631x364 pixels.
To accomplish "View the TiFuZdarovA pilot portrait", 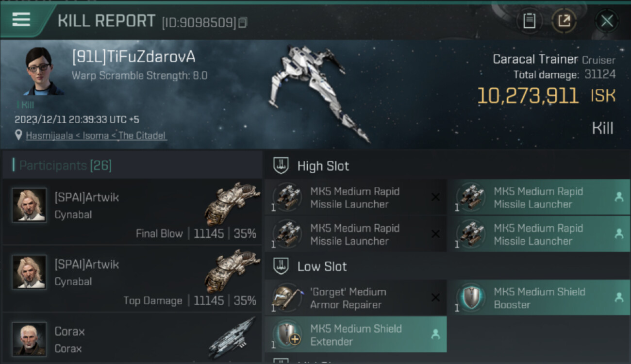I will pos(42,71).
